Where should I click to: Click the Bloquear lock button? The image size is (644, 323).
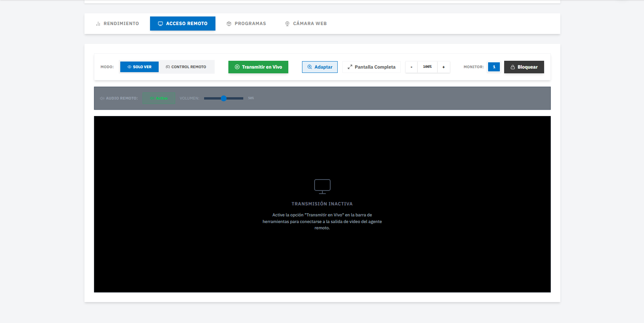coord(524,67)
